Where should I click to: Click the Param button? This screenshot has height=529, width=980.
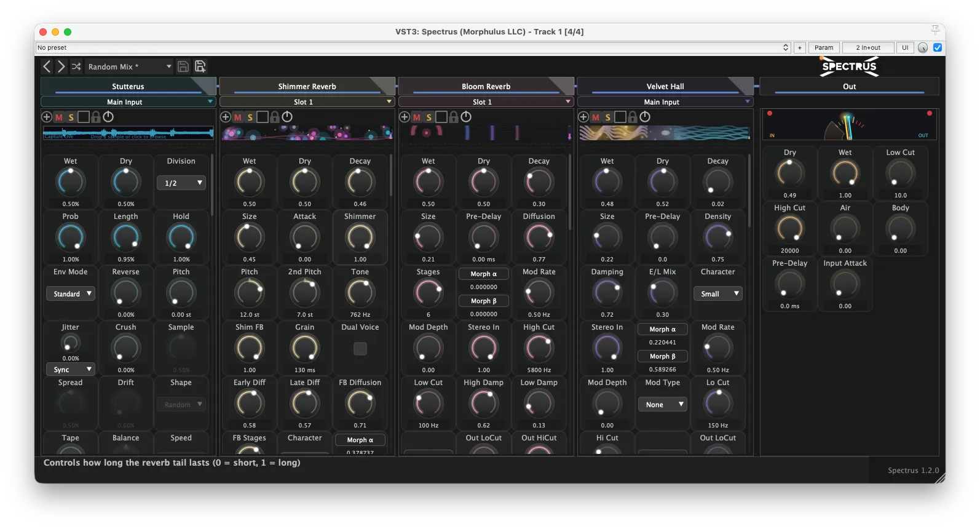coord(824,47)
